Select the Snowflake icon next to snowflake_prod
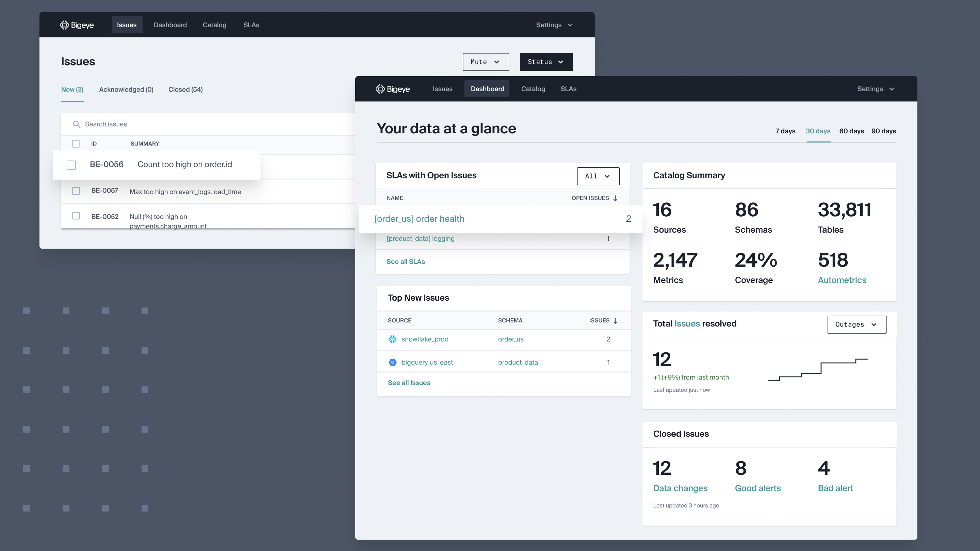This screenshot has height=551, width=980. point(392,339)
